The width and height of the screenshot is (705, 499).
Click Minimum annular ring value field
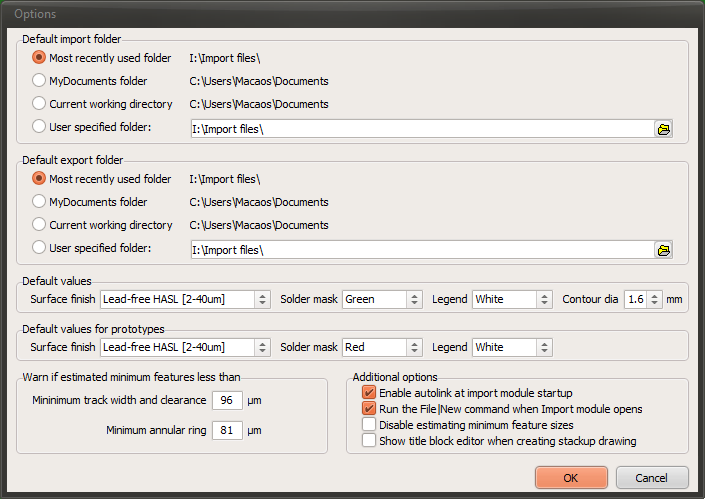tap(227, 430)
